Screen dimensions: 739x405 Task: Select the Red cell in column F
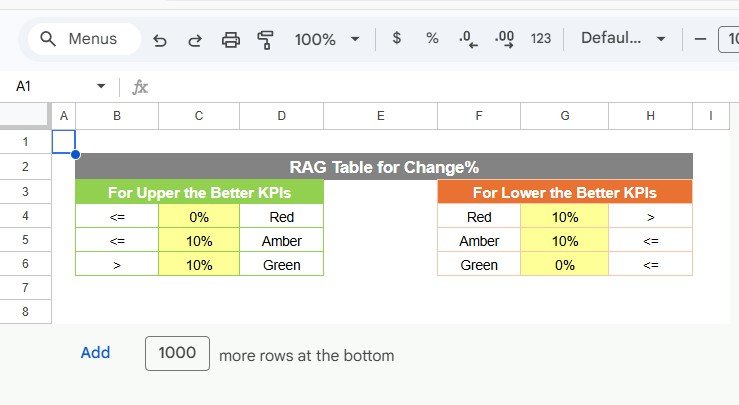pyautogui.click(x=479, y=217)
